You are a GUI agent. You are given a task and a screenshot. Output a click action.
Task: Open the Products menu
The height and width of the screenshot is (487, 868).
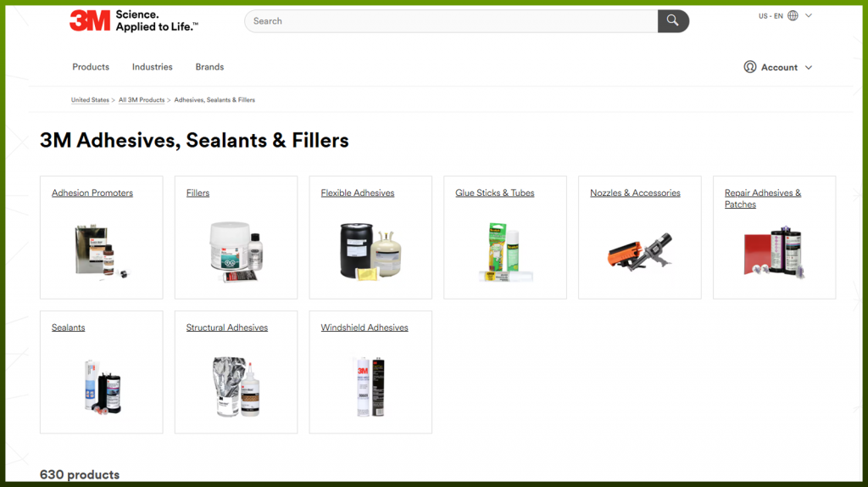coord(91,66)
